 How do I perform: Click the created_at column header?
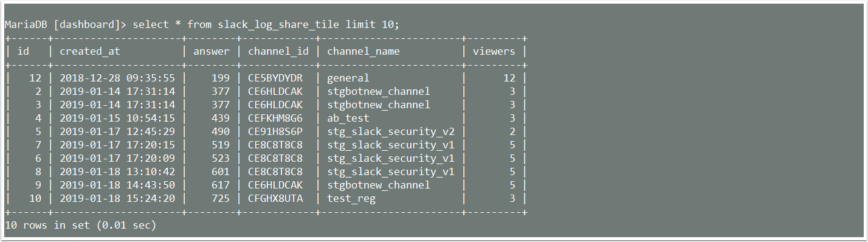pos(90,51)
